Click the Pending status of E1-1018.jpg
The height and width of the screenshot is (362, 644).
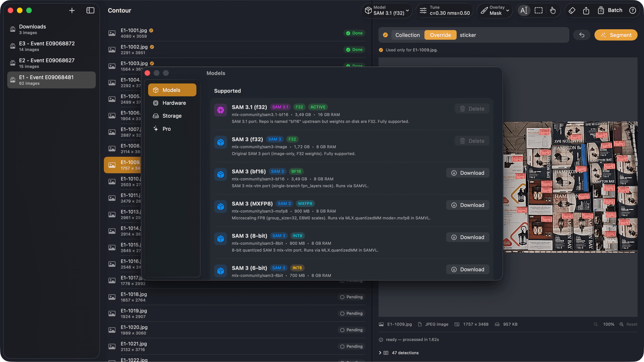point(351,297)
